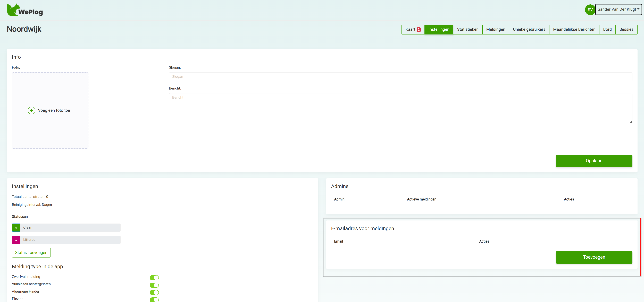Toggle Vuilniszak achtergelaten switch
Viewport: 644px width, 302px height.
[154, 285]
